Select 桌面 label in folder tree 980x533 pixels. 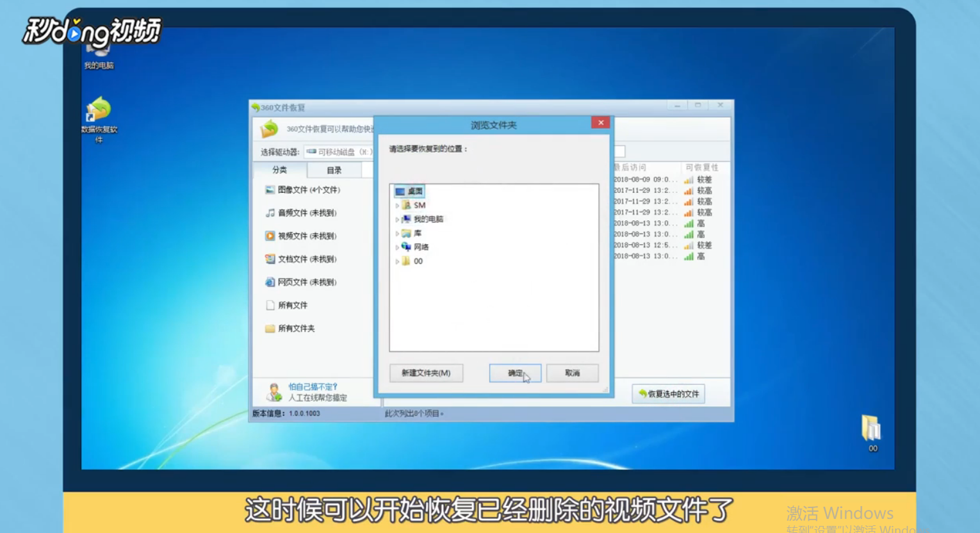[x=415, y=191]
